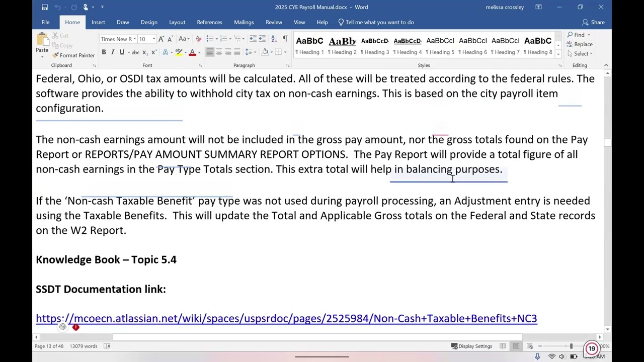Open Display Settings in status bar
Screen dimensions: 644x362
(x=471, y=346)
